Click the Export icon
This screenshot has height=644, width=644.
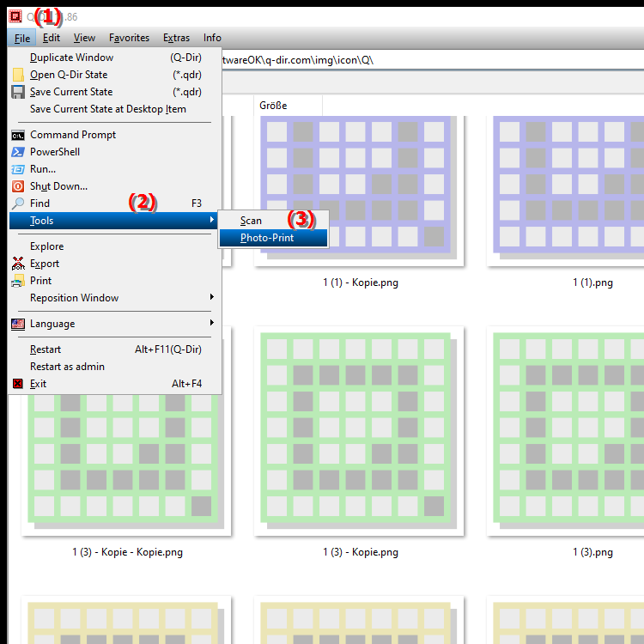click(18, 264)
